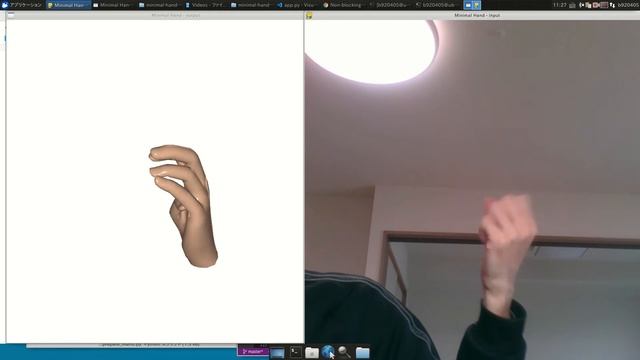This screenshot has width=640, height=360.
Task: Open the file manager icon in the dock
Action: point(312,352)
